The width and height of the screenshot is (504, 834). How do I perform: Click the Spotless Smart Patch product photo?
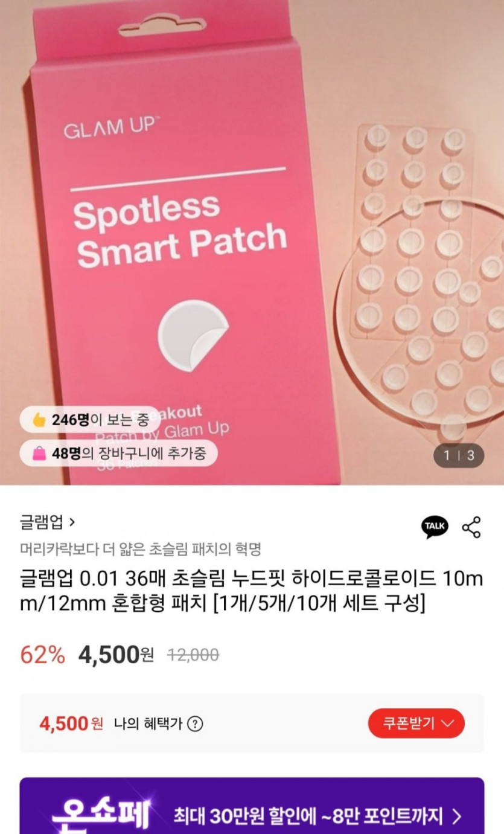click(252, 242)
